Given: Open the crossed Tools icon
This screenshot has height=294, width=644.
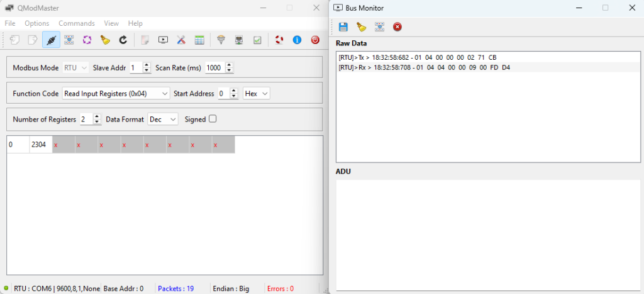Looking at the screenshot, I should [x=181, y=40].
